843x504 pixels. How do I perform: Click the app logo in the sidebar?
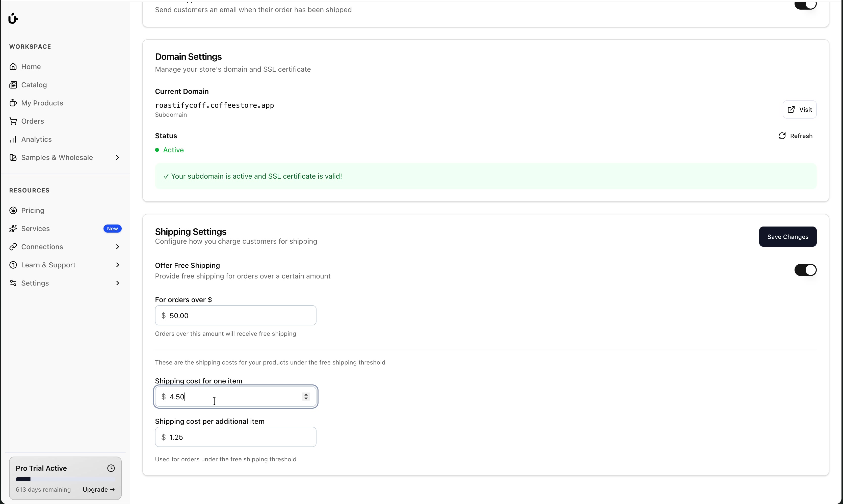pyautogui.click(x=13, y=18)
